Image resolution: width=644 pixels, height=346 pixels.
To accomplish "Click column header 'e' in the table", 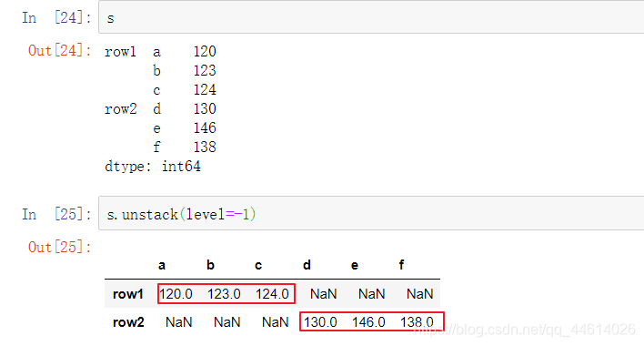I will (355, 266).
